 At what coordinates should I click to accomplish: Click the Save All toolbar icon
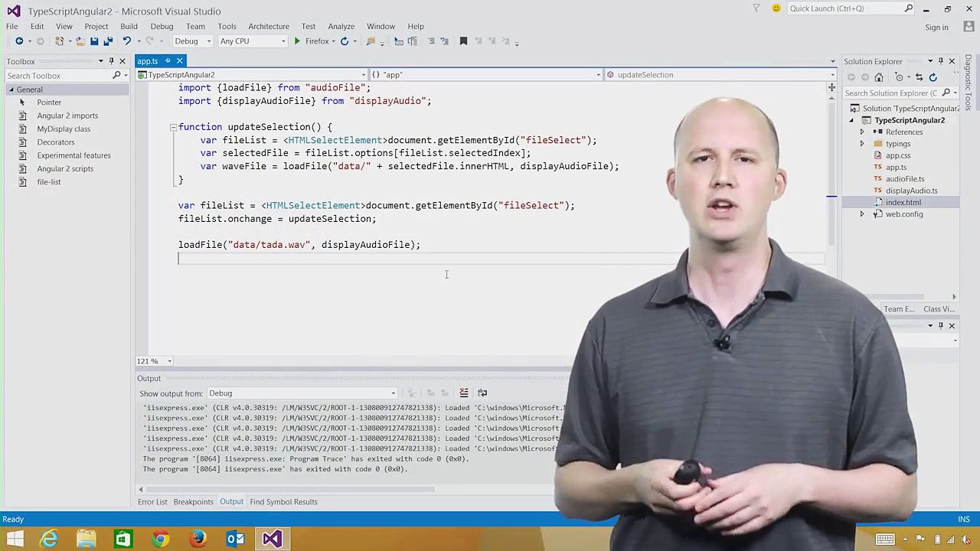point(108,41)
